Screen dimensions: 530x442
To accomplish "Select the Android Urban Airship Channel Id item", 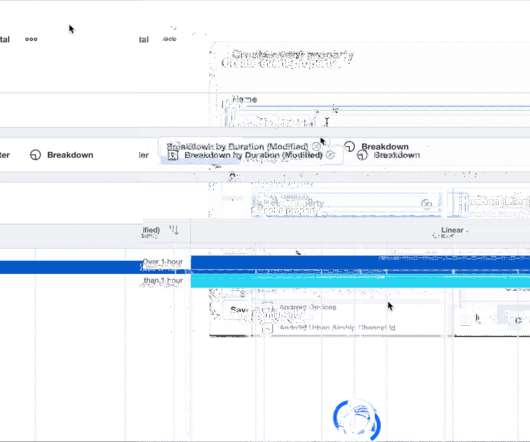I will [338, 327].
